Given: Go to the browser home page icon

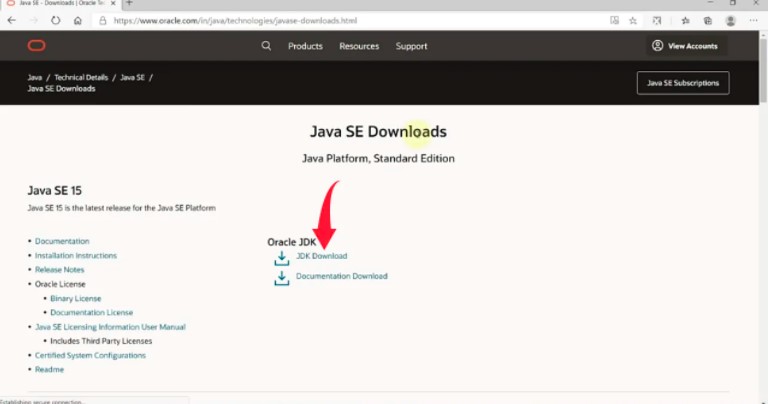Looking at the screenshot, I should [78, 20].
